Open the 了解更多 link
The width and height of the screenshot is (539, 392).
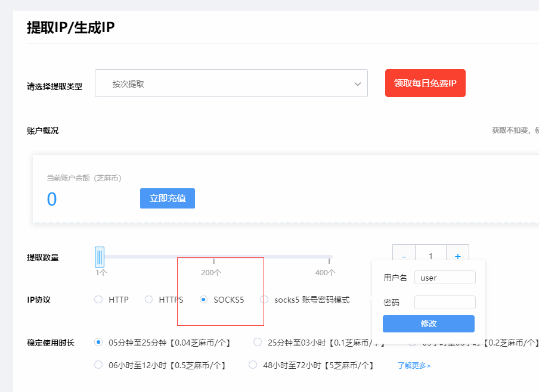click(x=413, y=364)
